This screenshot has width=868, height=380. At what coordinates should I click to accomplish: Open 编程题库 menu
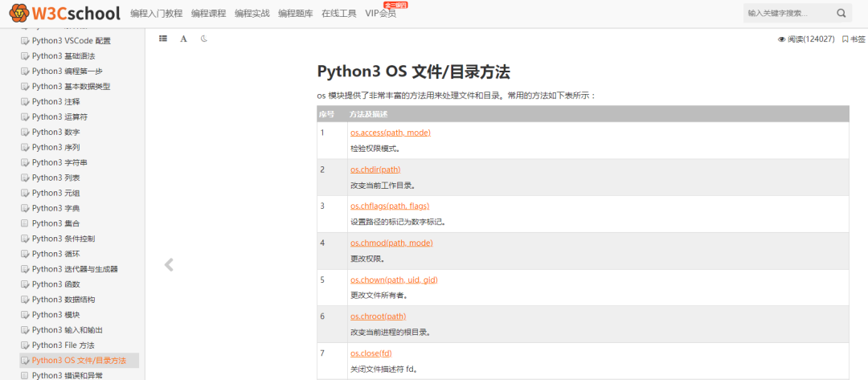(296, 14)
